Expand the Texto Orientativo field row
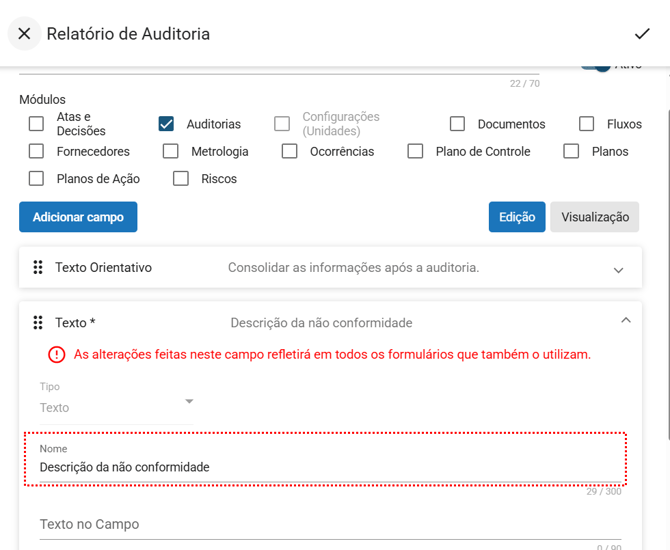The width and height of the screenshot is (670, 550). click(618, 270)
